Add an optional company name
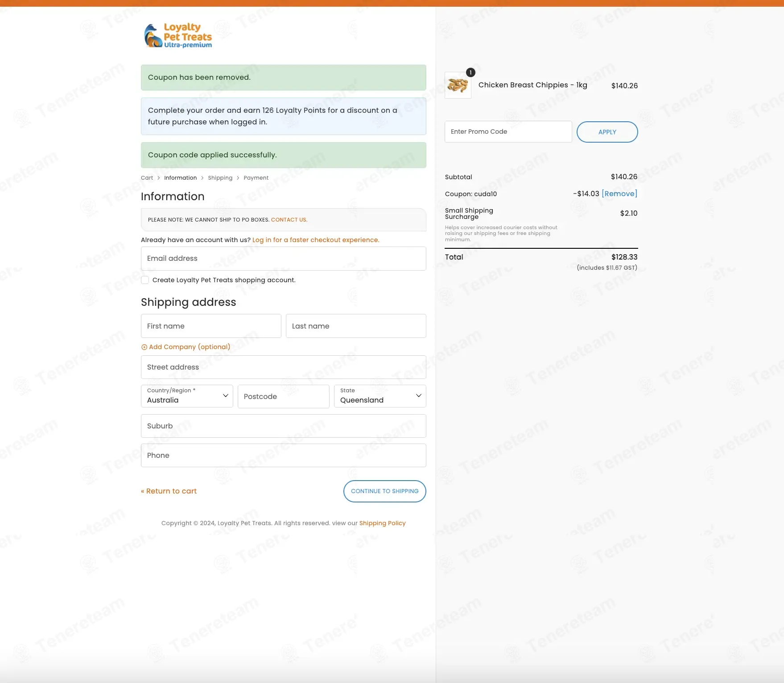 [190, 347]
